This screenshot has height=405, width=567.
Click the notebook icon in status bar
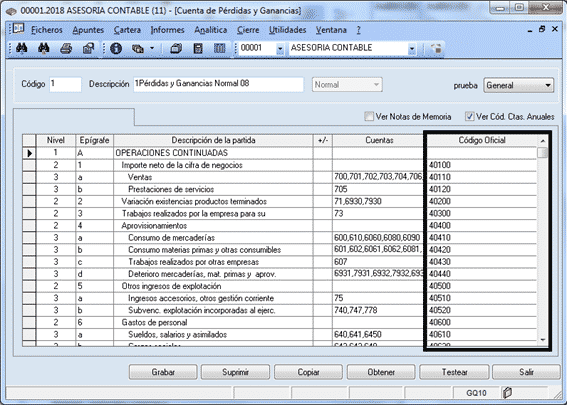[507, 392]
